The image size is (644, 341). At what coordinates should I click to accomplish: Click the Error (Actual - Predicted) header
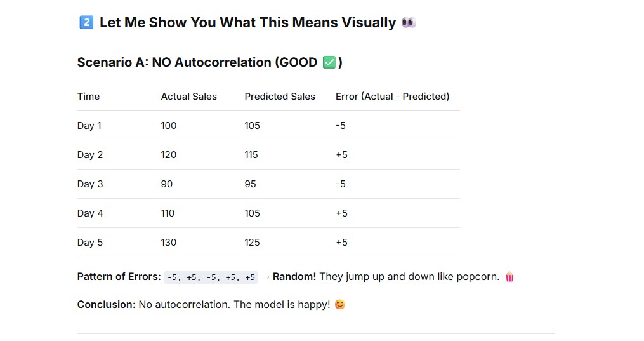tap(392, 96)
